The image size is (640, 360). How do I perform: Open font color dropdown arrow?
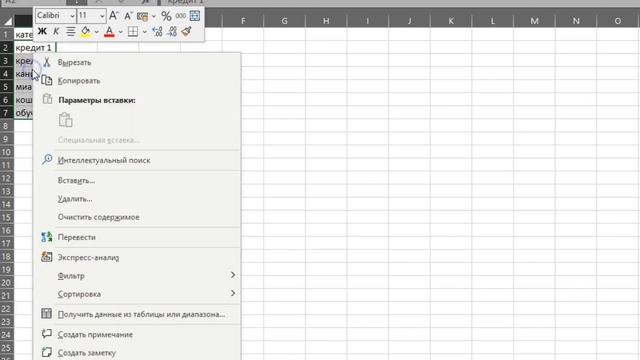click(120, 32)
